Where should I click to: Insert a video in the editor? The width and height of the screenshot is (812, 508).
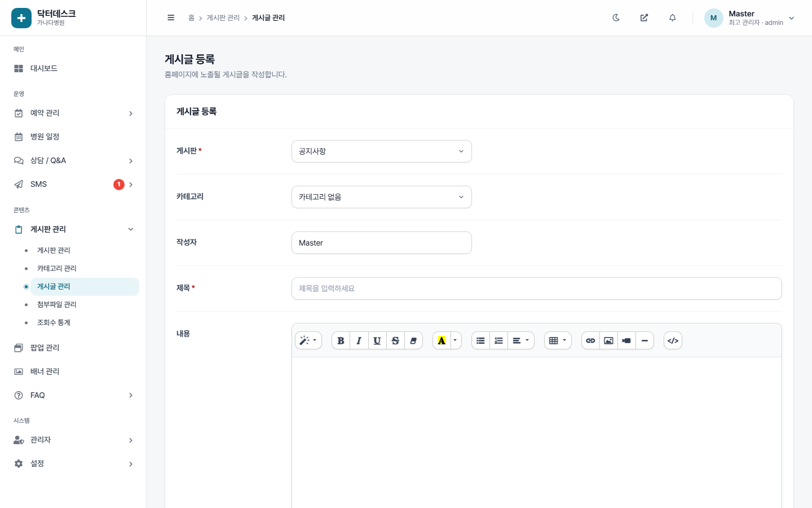pos(626,340)
